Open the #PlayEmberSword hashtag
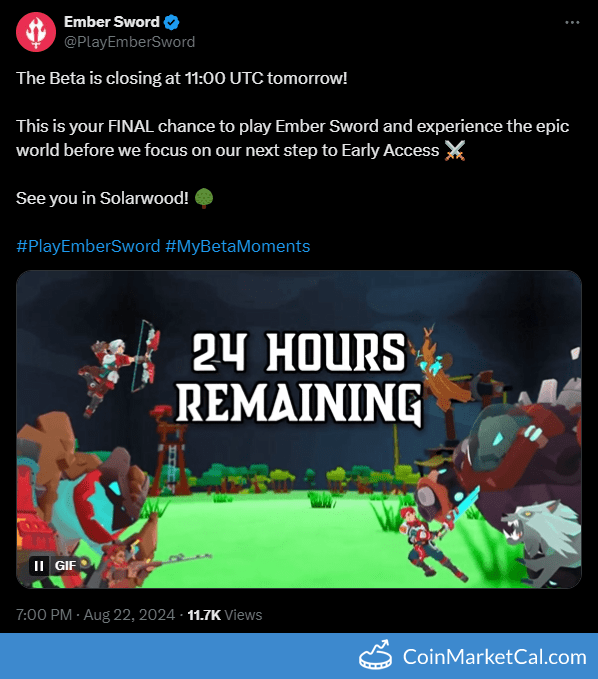 88,246
